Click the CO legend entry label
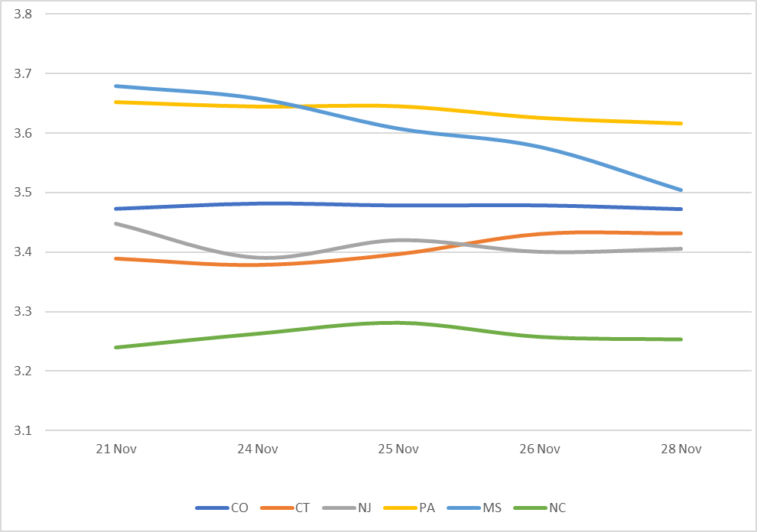Image resolution: width=757 pixels, height=532 pixels. pyautogui.click(x=239, y=508)
